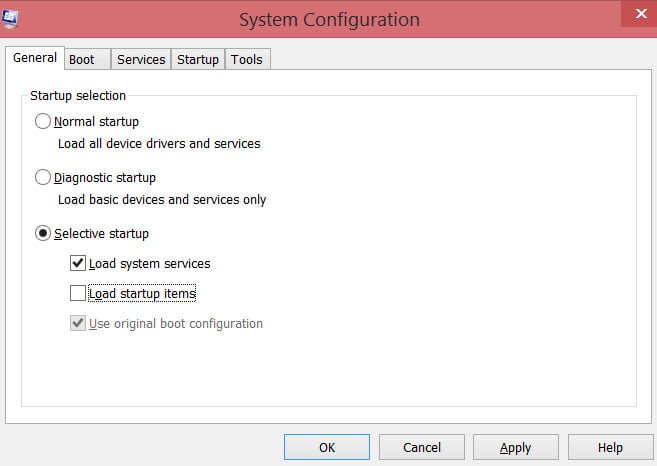Close the System Configuration window
This screenshot has height=466, width=657.
click(640, 14)
